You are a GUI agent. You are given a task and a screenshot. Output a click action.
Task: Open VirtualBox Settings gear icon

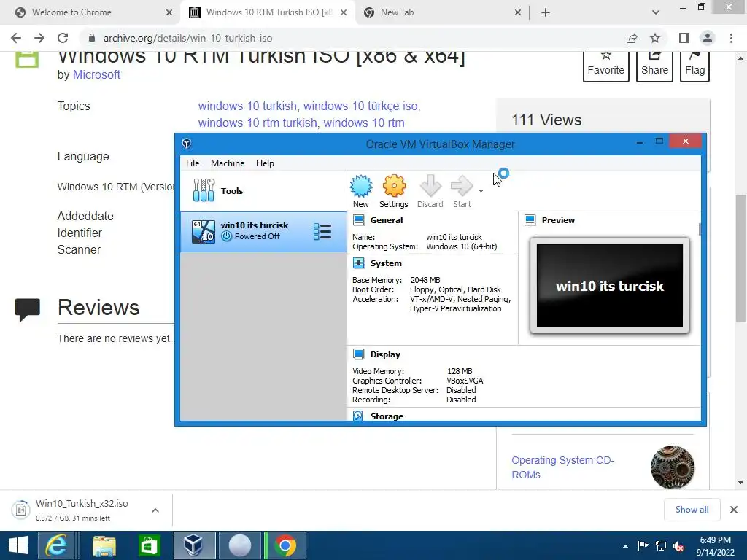[393, 191]
